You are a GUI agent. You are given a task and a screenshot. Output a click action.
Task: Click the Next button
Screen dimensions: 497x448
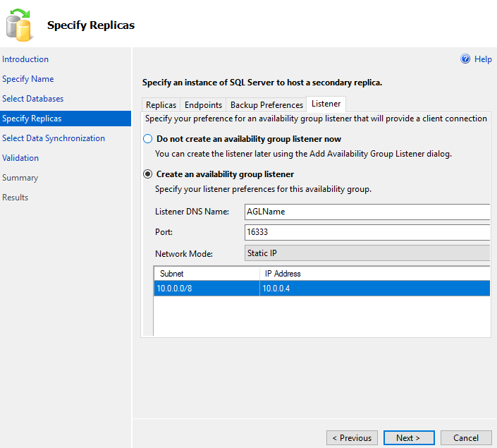[x=409, y=438]
